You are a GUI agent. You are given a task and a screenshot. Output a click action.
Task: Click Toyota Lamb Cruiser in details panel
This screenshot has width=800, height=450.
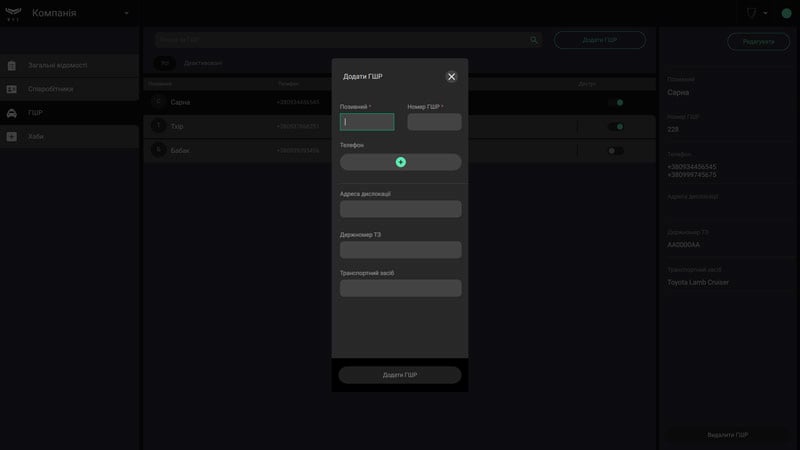click(697, 282)
